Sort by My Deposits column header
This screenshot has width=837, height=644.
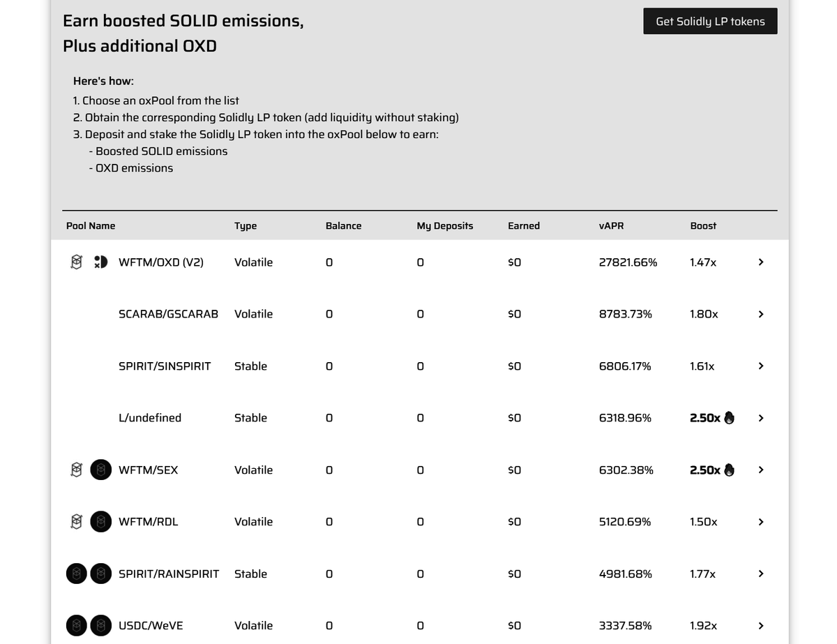pos(445,226)
